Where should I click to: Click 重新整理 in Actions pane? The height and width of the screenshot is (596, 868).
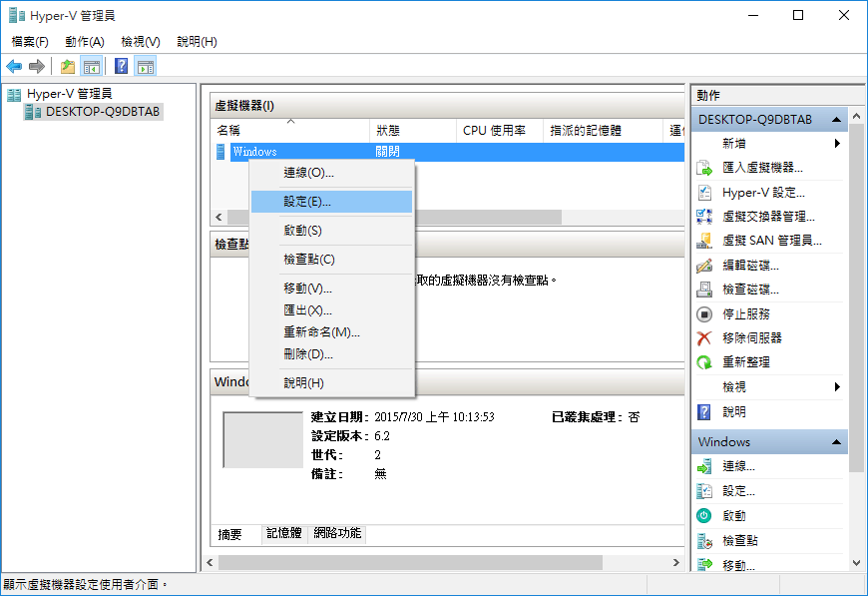click(745, 362)
